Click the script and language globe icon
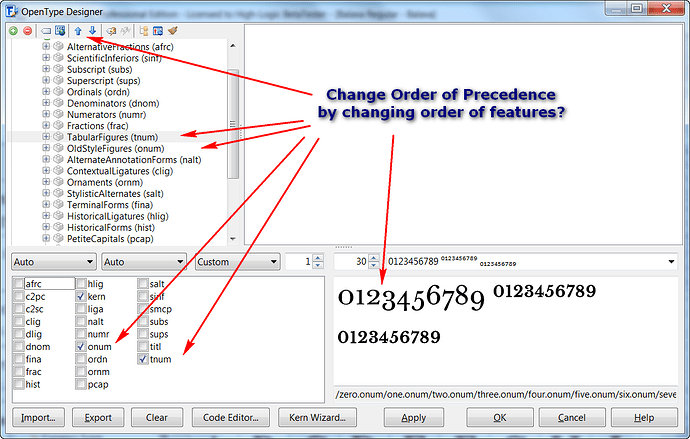 coord(60,31)
